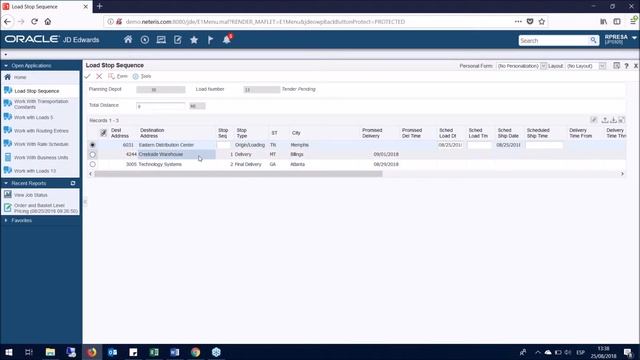The height and width of the screenshot is (360, 640).
Task: Open the JD Edwards Home icon in header
Action: pos(128,40)
